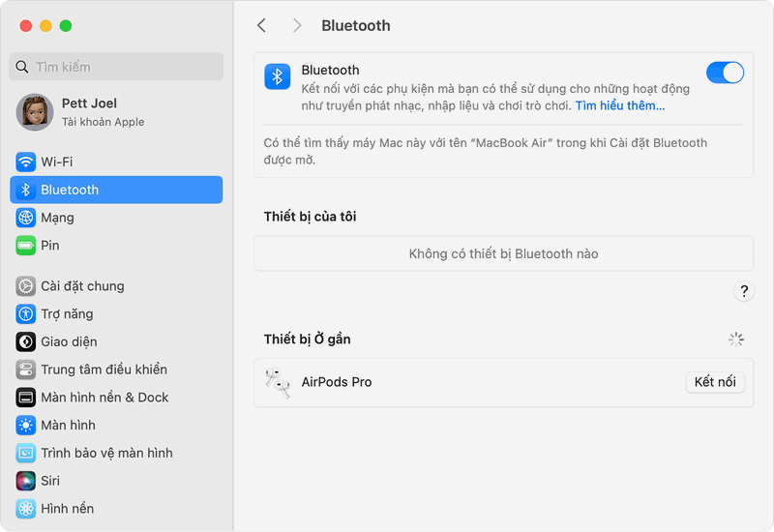Screen dimensions: 774x532
Task: Click the Thiết bị Ở gần heading
Action: pos(307,340)
